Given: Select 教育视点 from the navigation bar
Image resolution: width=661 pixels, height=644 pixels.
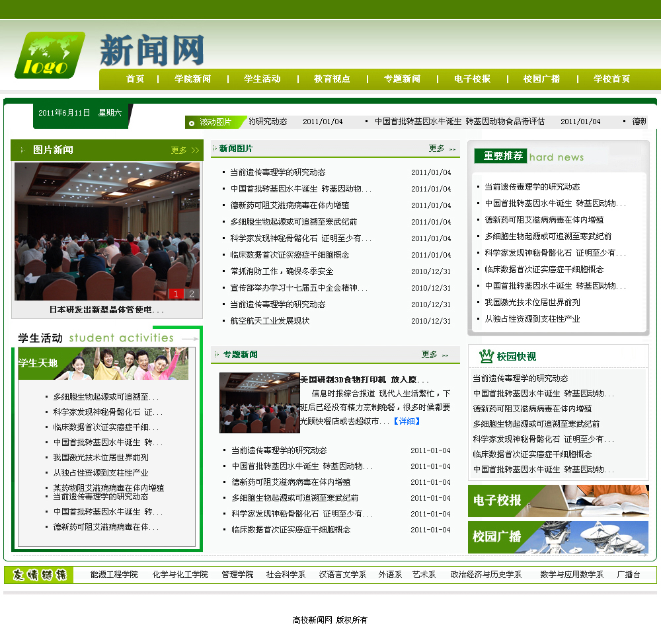Looking at the screenshot, I should click(332, 79).
